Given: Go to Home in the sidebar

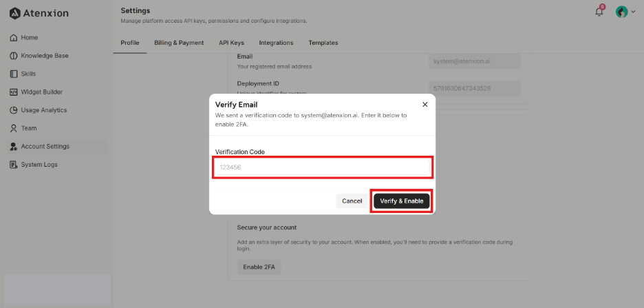Looking at the screenshot, I should (30, 37).
